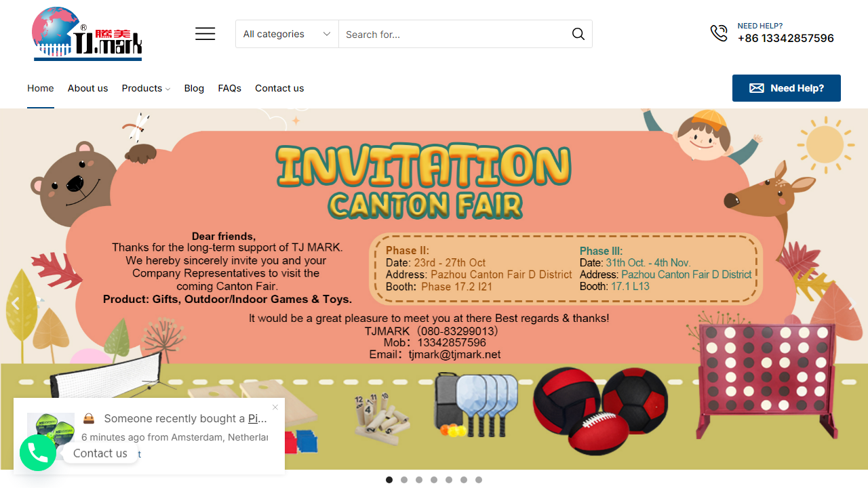Open the Blog menu item
The width and height of the screenshot is (868, 488).
[194, 88]
